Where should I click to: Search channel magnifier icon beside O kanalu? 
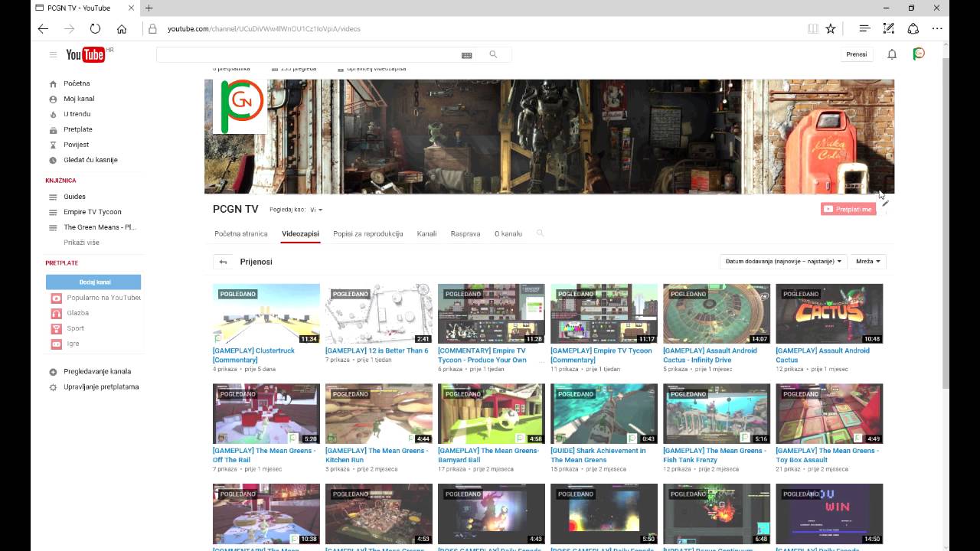[x=540, y=233]
